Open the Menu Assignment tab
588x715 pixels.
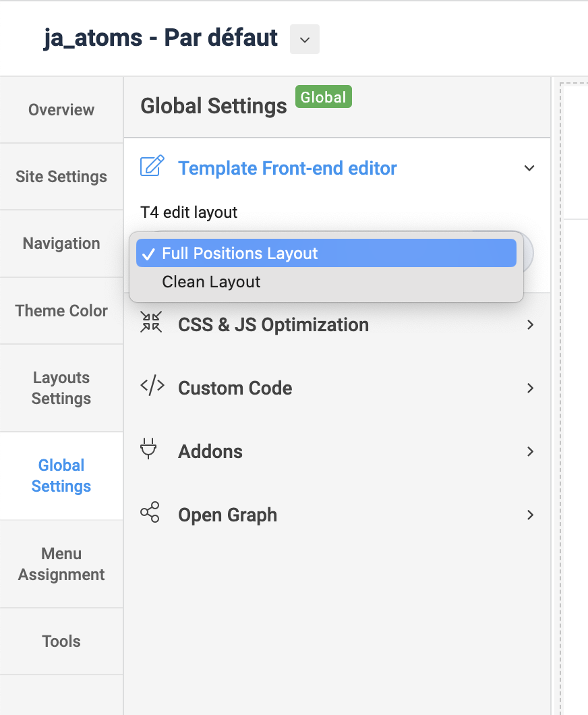tap(61, 564)
